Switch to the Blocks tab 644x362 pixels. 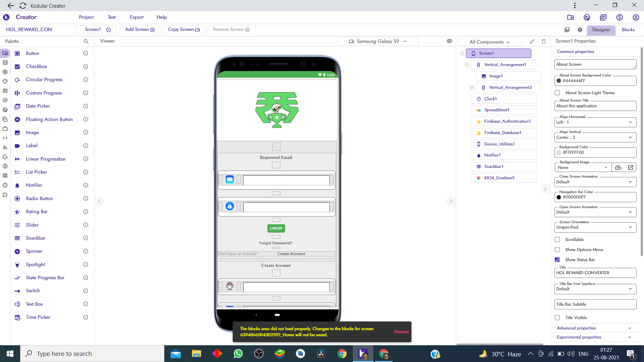[x=628, y=29]
